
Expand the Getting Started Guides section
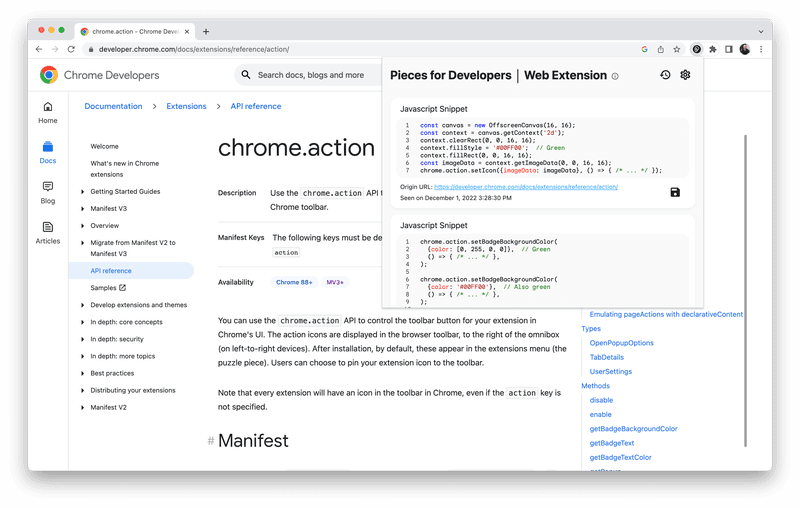(83, 191)
